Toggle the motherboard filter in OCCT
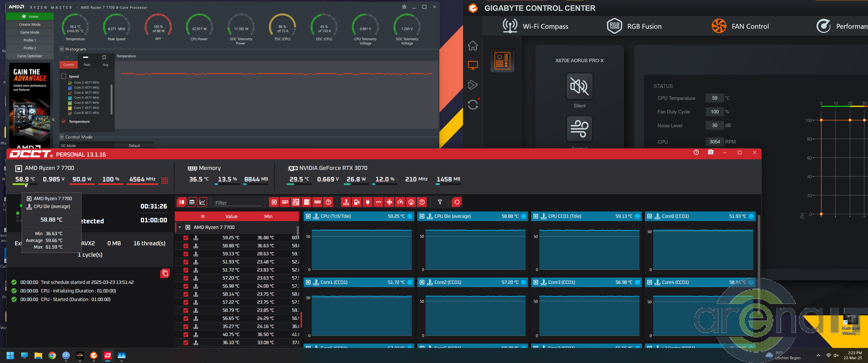868x363 pixels. (x=295, y=202)
